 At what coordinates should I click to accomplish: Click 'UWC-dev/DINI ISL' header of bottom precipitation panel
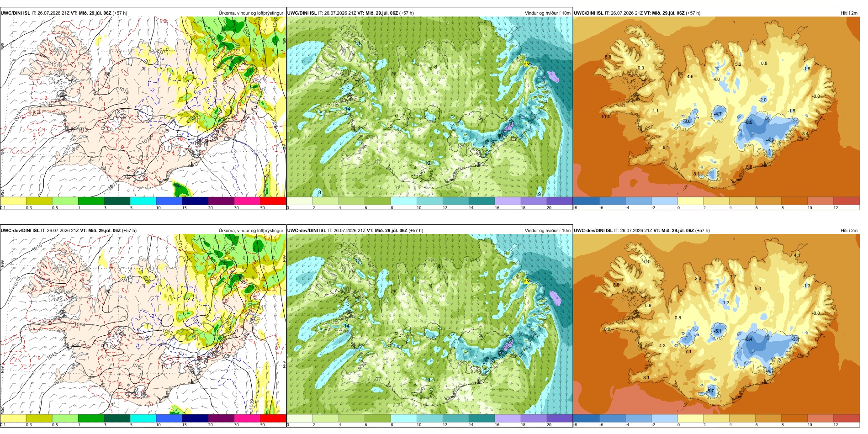click(x=20, y=231)
